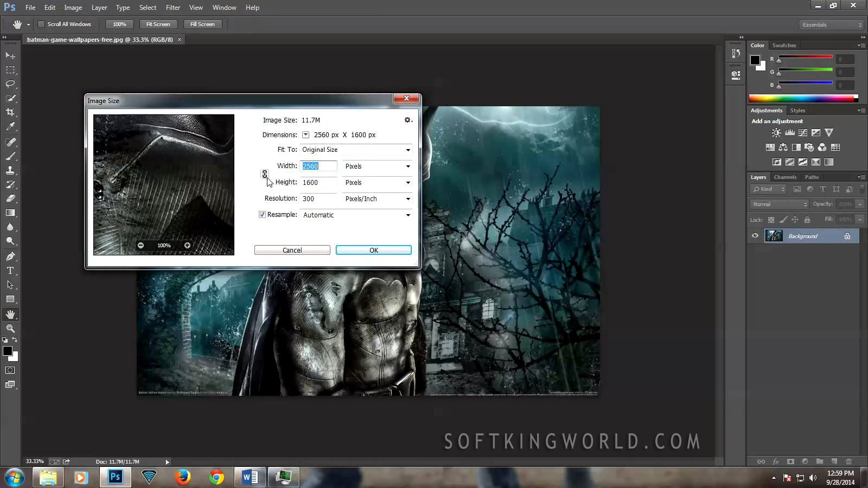This screenshot has width=868, height=488.
Task: Select the Gradient tool
Action: pos(10,213)
